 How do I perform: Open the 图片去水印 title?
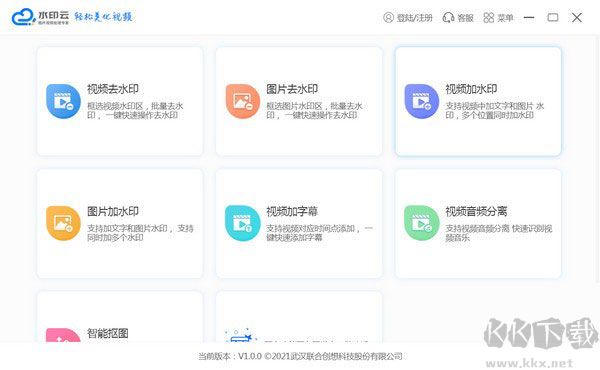[x=292, y=89]
